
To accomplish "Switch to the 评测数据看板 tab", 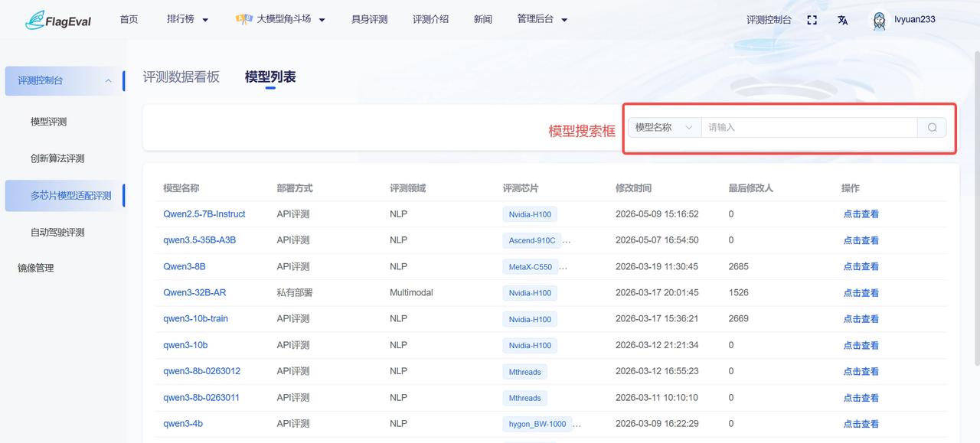I will pos(181,77).
